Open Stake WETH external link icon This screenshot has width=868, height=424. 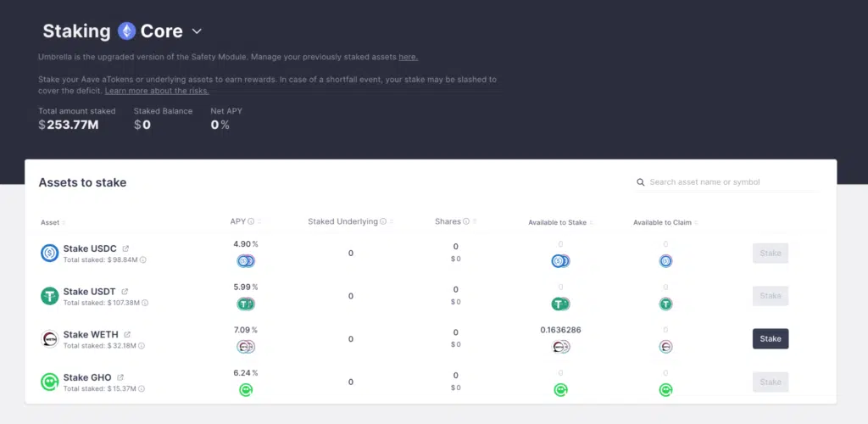128,335
